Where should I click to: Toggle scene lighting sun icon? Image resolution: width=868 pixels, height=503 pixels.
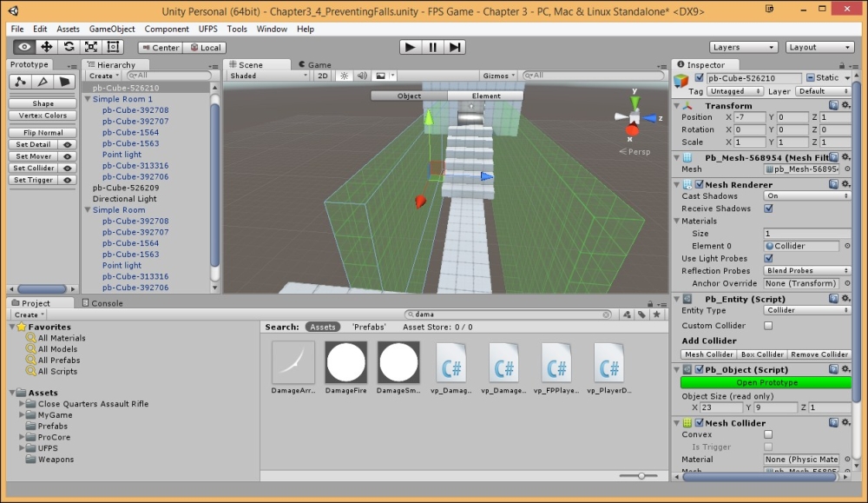[344, 76]
